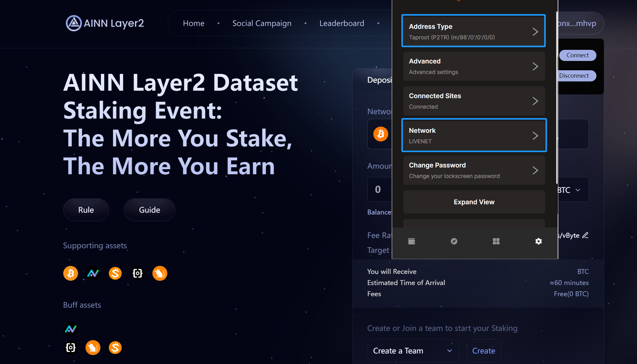Open the BTC currency dropdown
The width and height of the screenshot is (637, 364).
tap(569, 190)
